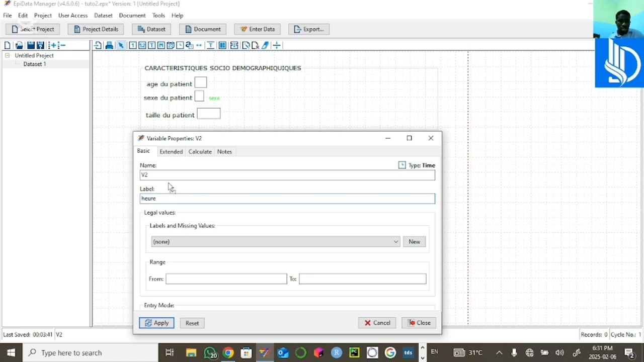Click the edit control icon

246,45
